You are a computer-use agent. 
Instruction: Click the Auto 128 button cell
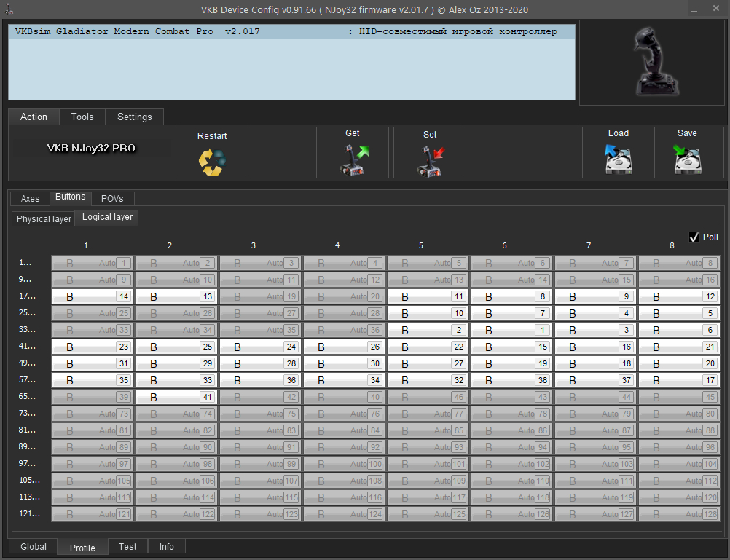point(679,514)
